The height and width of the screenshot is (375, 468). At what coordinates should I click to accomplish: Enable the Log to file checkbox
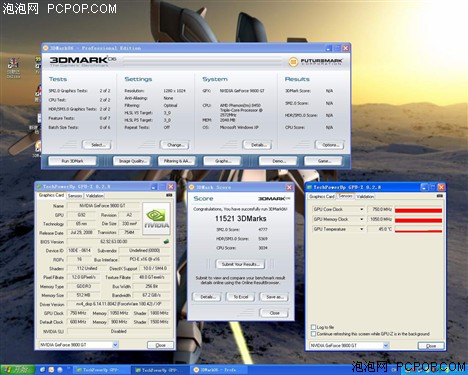point(313,327)
